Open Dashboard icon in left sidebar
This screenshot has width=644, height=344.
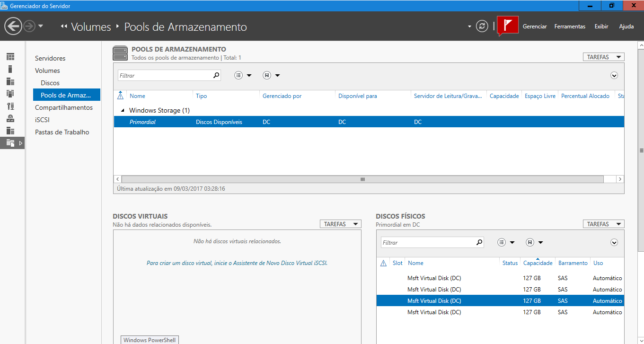point(10,57)
